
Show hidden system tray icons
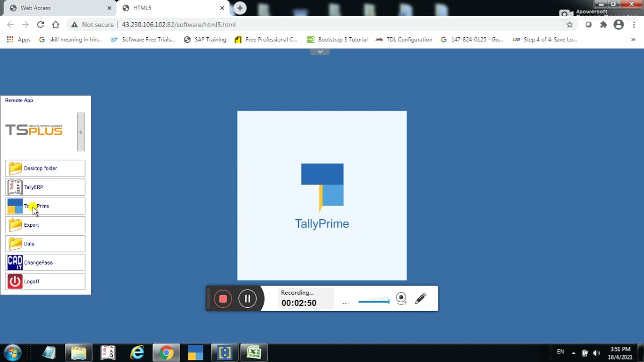point(574,353)
